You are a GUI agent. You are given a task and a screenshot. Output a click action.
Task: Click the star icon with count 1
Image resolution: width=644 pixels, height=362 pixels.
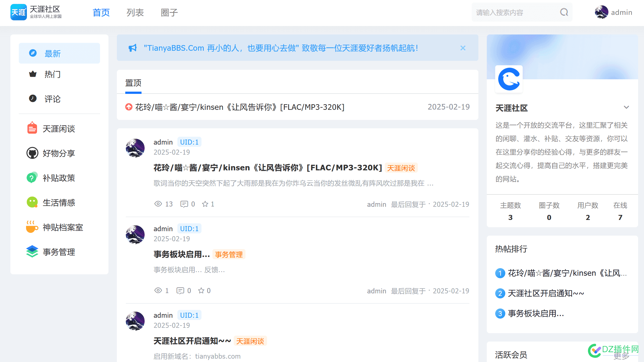[205, 204]
